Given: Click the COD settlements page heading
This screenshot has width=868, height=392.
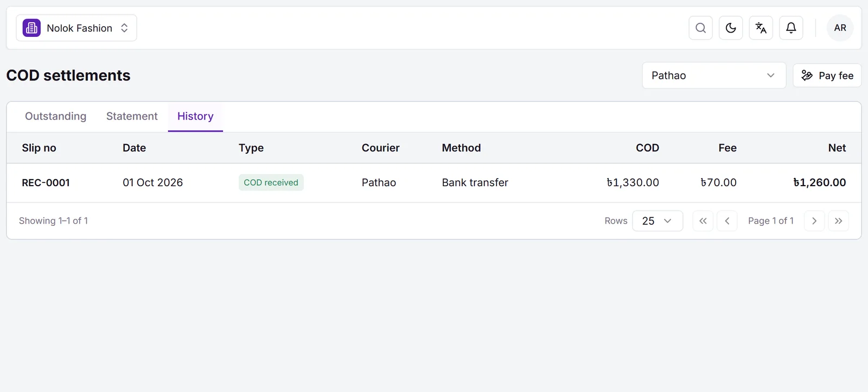Looking at the screenshot, I should point(68,75).
